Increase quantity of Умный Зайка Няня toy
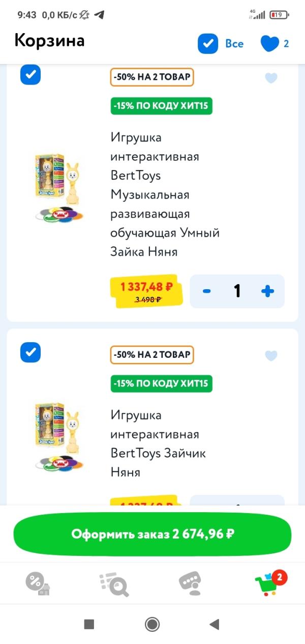 (x=267, y=291)
